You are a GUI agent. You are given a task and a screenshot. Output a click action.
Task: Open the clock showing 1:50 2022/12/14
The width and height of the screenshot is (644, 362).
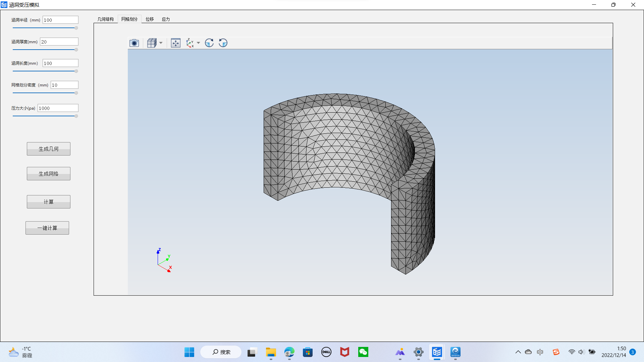coord(613,352)
